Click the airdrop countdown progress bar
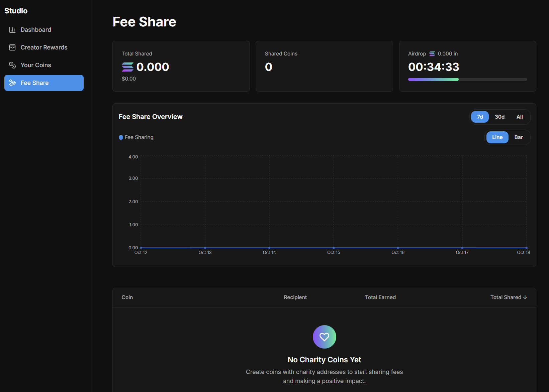 467,79
